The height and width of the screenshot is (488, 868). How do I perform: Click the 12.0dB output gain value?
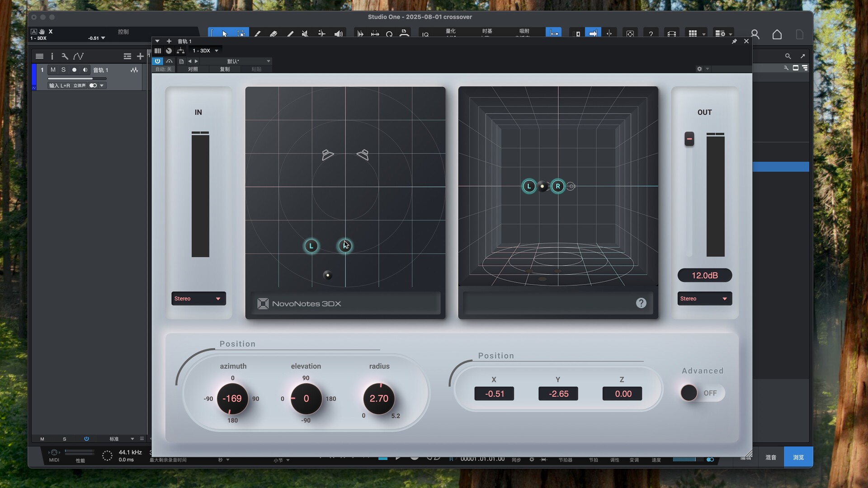click(x=704, y=275)
